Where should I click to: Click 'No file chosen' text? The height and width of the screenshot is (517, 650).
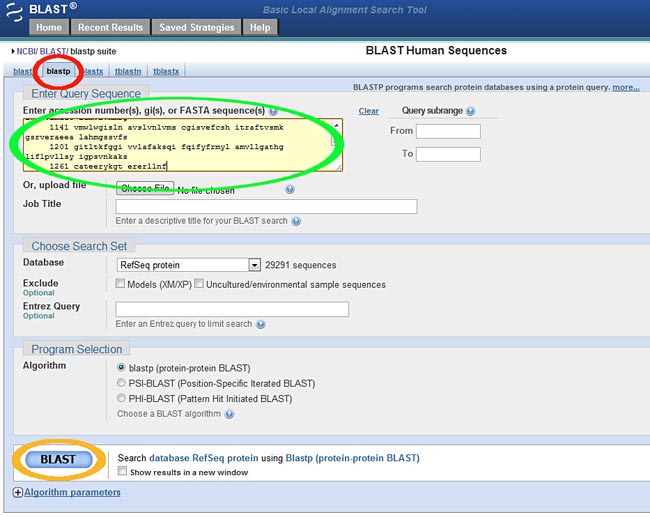point(206,191)
